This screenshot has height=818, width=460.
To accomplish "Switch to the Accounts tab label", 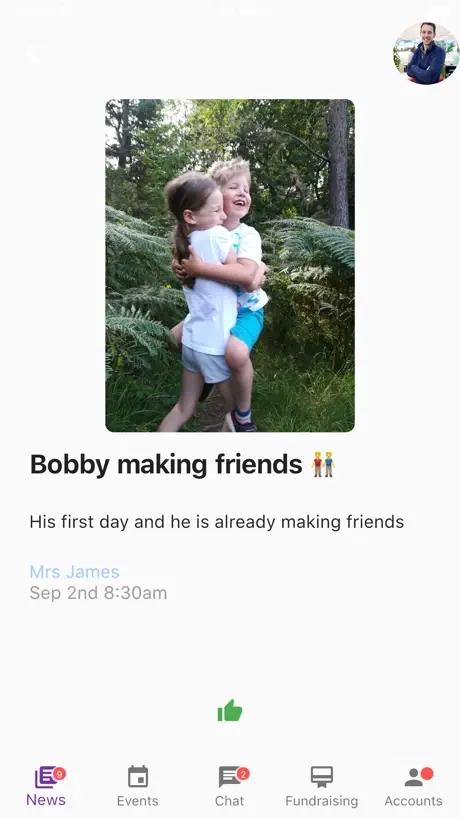I will click(x=414, y=801).
